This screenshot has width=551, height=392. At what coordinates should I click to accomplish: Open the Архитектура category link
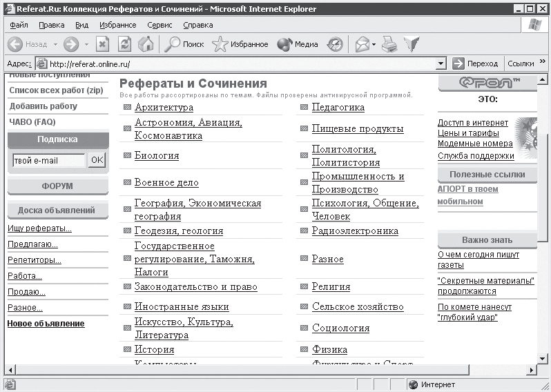pos(164,107)
